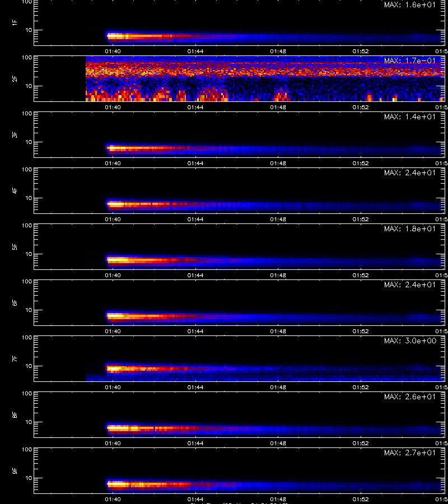Click the 6F panel axis label

click(x=15, y=303)
